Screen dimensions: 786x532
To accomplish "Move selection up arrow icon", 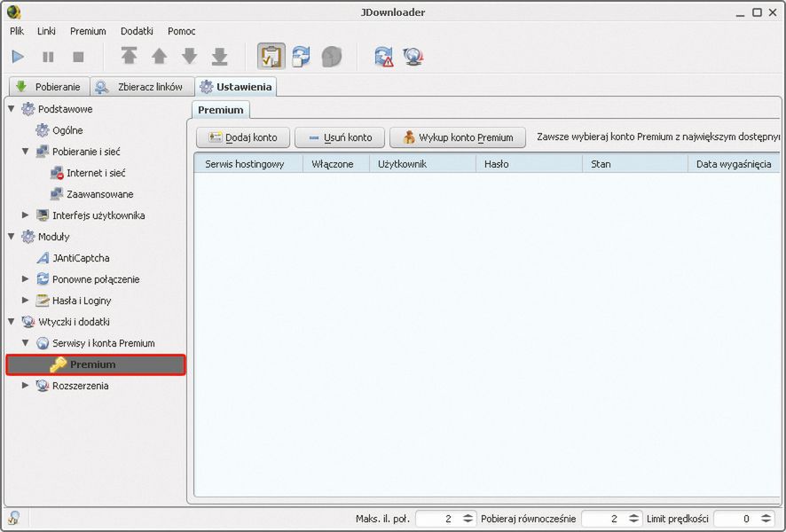I will click(x=160, y=56).
